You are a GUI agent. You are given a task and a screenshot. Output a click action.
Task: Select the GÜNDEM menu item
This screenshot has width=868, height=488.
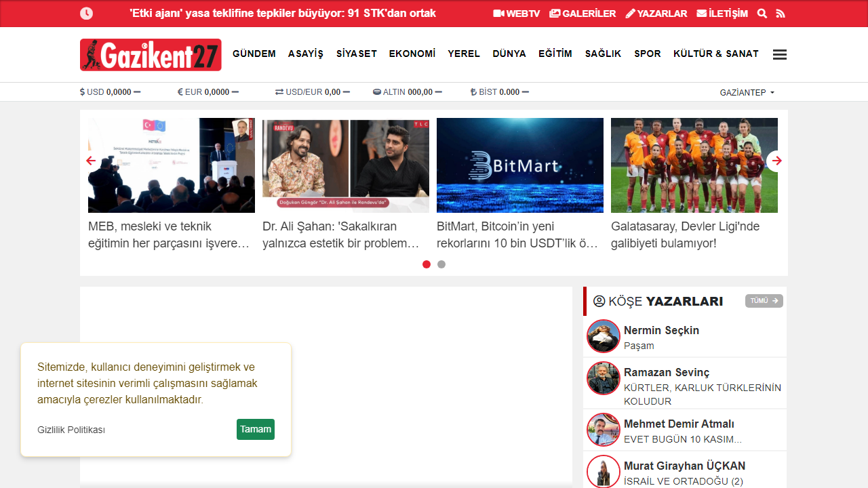pos(254,54)
